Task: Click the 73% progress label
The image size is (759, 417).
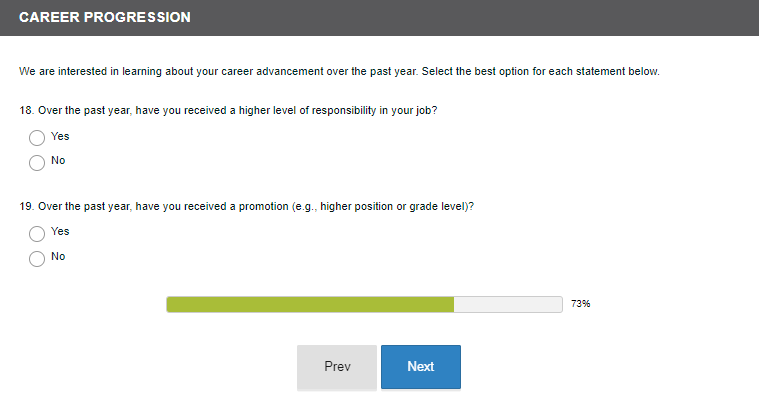Action: pyautogui.click(x=581, y=304)
